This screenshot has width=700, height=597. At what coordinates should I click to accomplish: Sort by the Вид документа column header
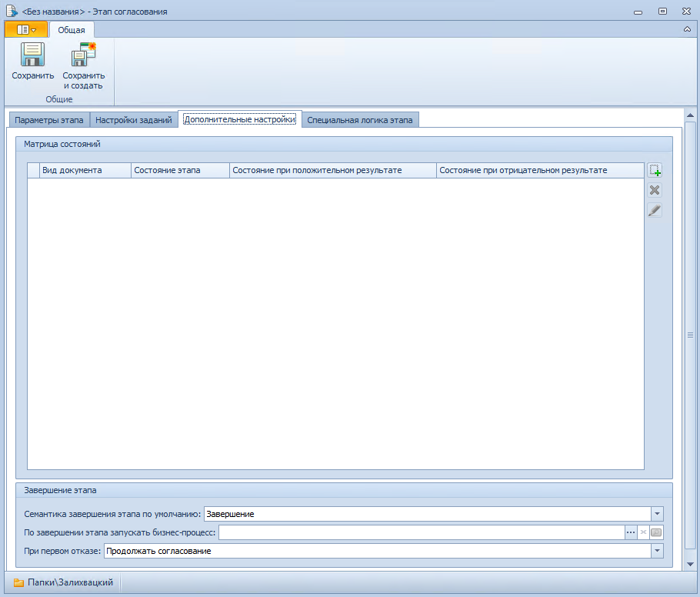(85, 170)
